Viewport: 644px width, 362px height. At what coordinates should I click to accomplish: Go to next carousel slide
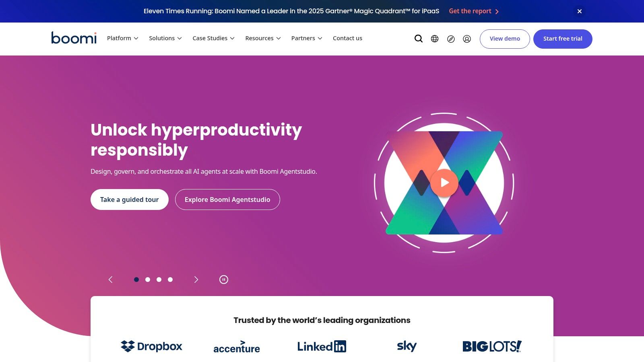[196, 280]
